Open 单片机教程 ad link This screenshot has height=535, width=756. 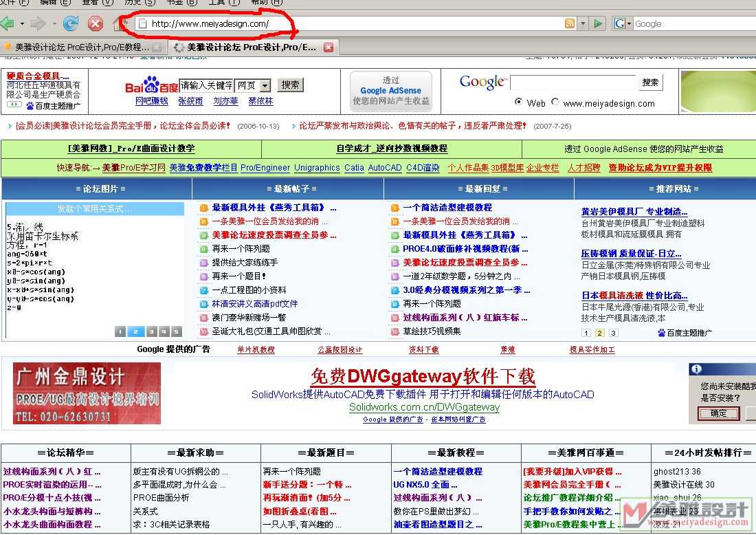click(256, 349)
